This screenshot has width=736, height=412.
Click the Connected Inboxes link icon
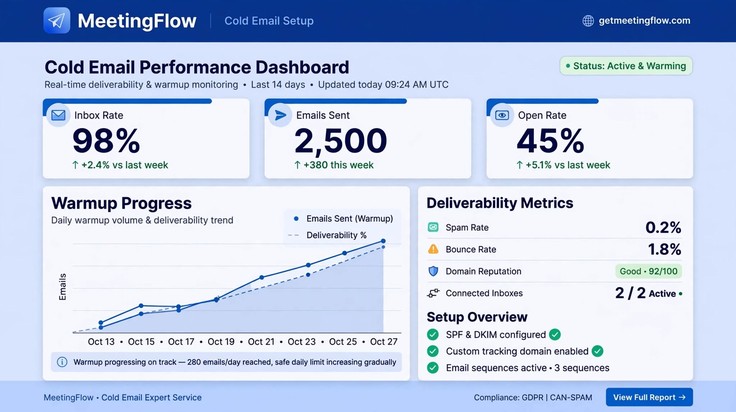433,293
